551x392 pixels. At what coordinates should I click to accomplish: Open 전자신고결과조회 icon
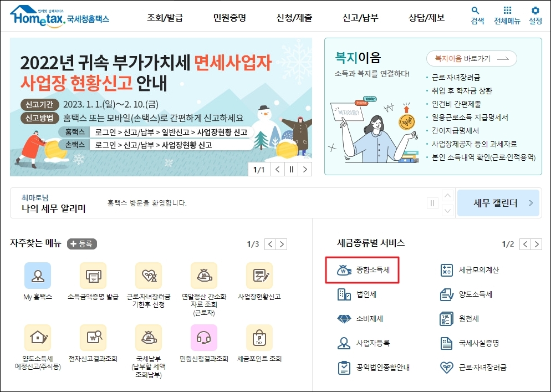(93, 338)
